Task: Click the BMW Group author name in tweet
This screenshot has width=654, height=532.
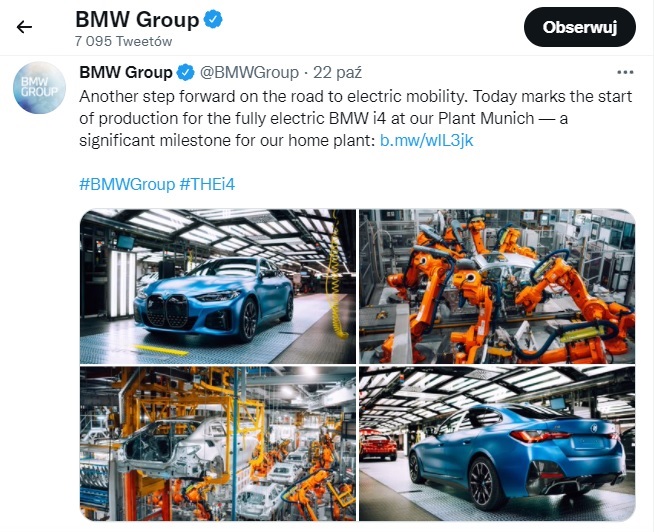Action: (126, 73)
